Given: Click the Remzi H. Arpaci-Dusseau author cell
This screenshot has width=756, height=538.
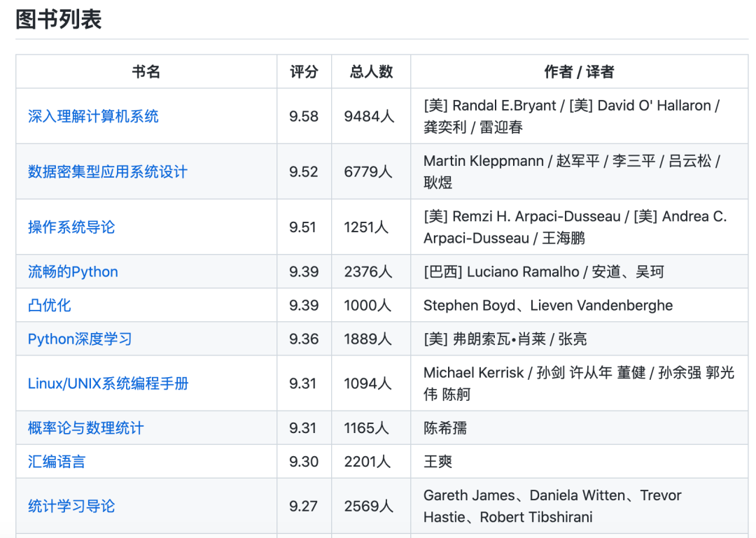Looking at the screenshot, I should point(579,227).
